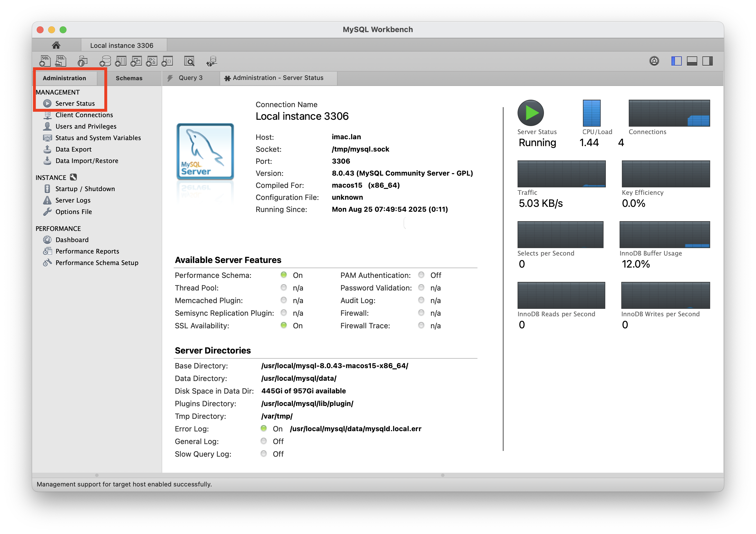Reconnect to DBMS using the toolbar icon
The width and height of the screenshot is (756, 534).
pyautogui.click(x=212, y=61)
